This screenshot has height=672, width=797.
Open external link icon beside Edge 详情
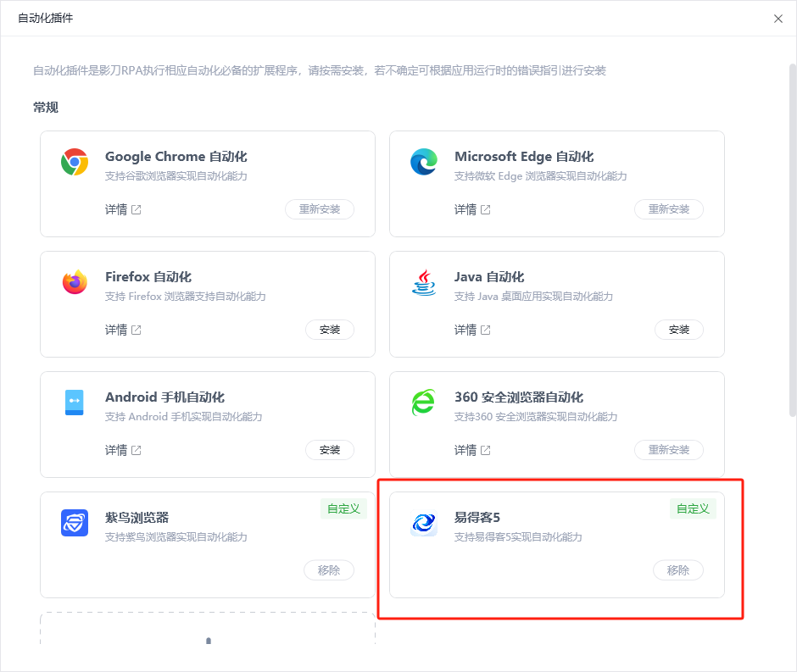[x=486, y=210]
